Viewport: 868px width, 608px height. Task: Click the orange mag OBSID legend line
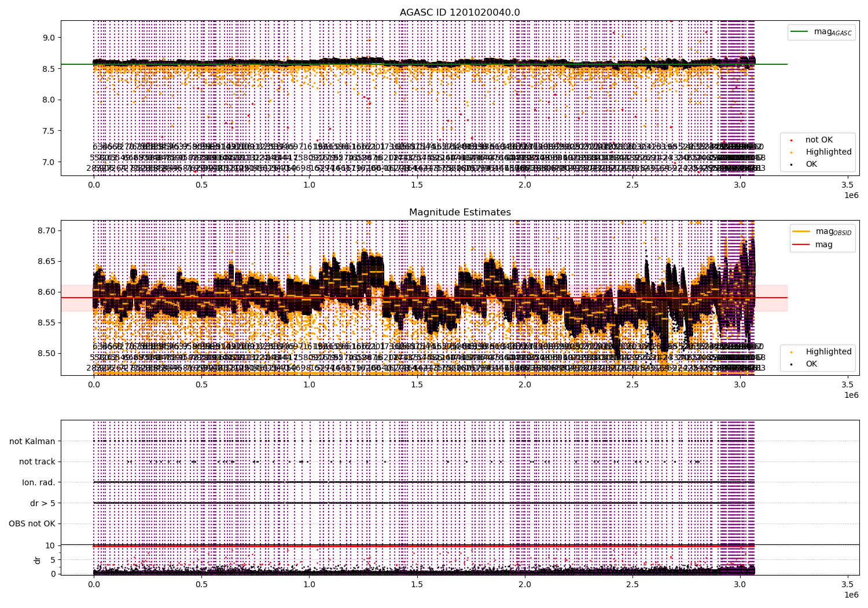[801, 232]
